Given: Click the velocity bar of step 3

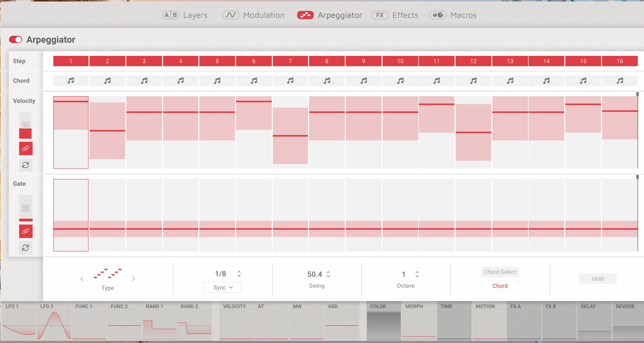Looking at the screenshot, I should 144,112.
